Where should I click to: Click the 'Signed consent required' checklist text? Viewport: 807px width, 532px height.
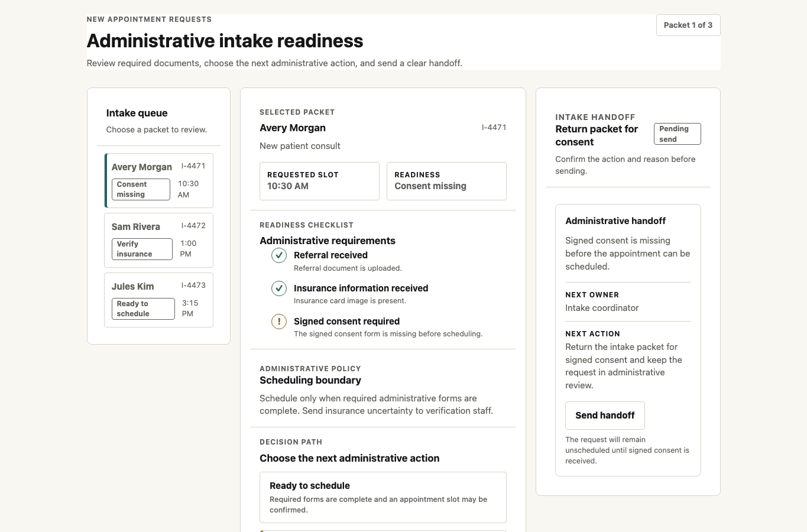click(x=346, y=322)
